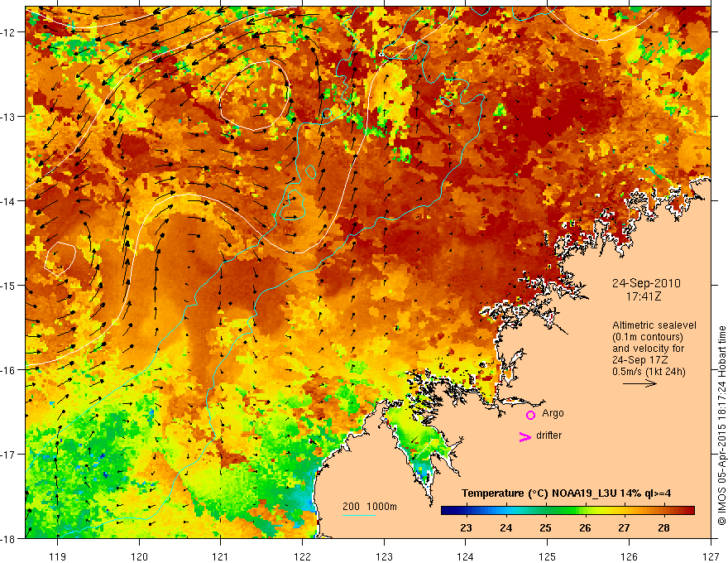Click the '24-Sep 17Z' caption line
This screenshot has height=563, width=728.
[640, 360]
